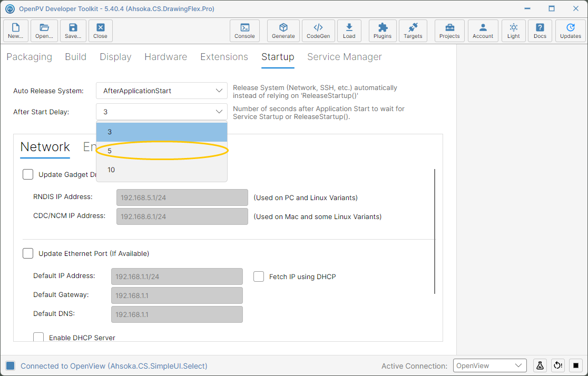Open the Extensions tab

(224, 56)
